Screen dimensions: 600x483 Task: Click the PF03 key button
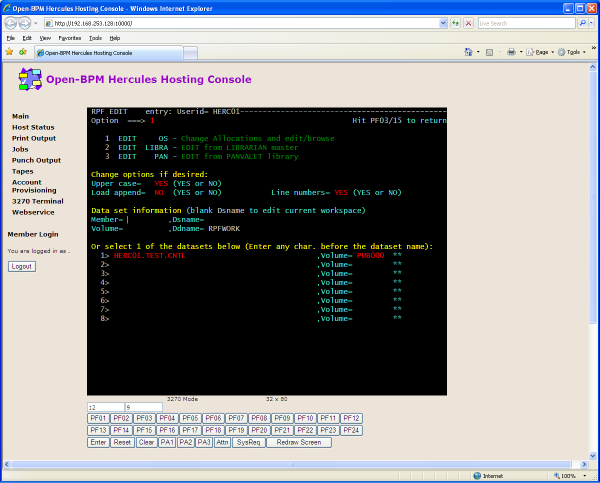144,418
